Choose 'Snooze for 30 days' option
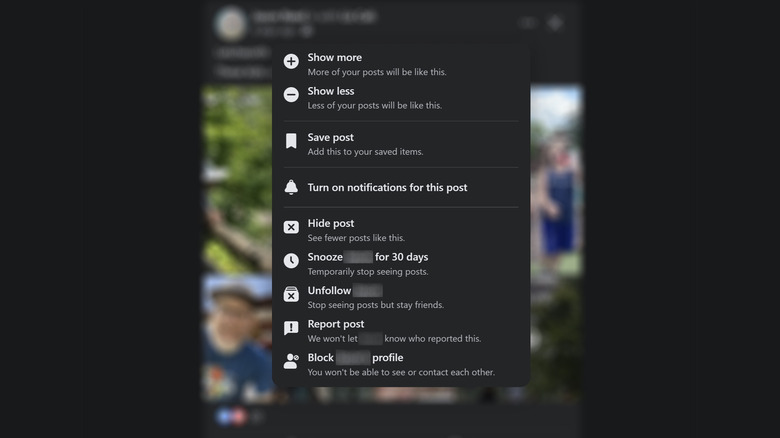Image resolution: width=780 pixels, height=438 pixels. (x=401, y=264)
